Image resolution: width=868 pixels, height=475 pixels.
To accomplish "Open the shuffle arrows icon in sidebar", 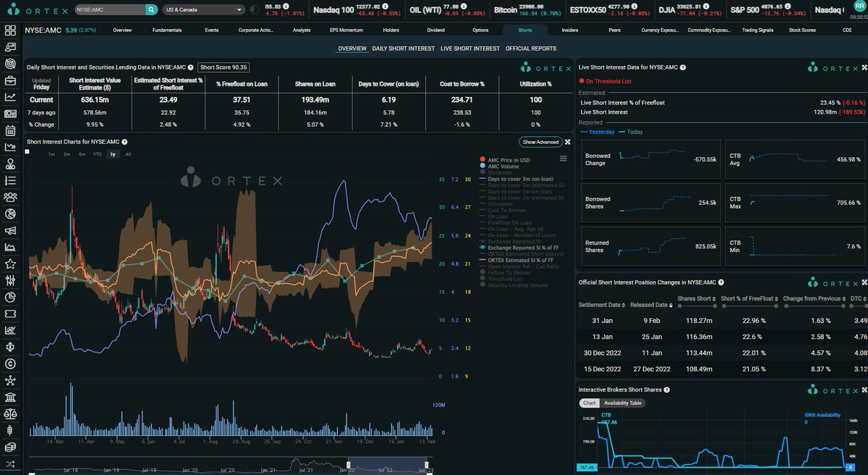I will (10, 463).
